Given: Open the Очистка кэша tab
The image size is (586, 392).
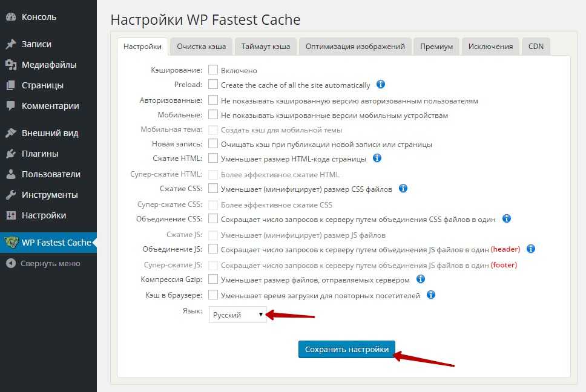Looking at the screenshot, I should (202, 47).
